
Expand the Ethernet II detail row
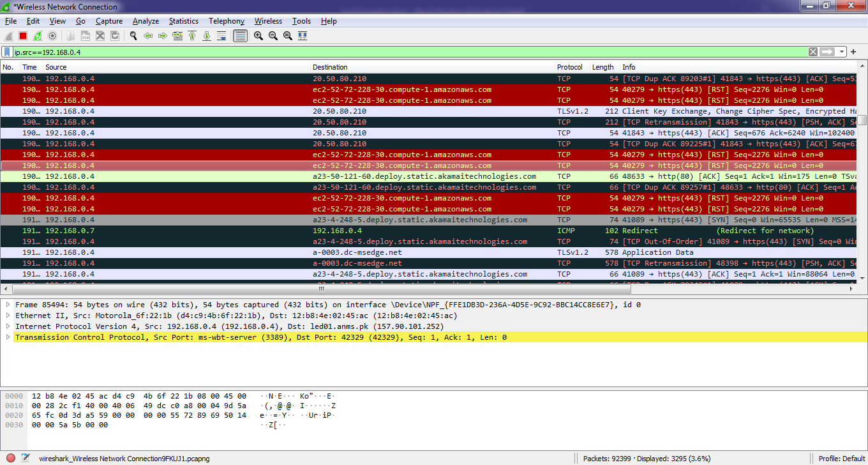pyautogui.click(x=8, y=316)
